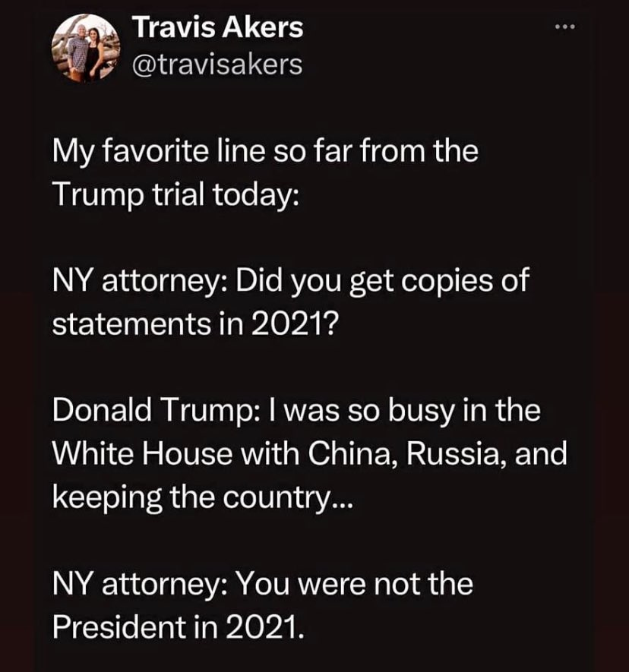Click the "statements in 2021?" line
629x672 pixels.
[x=195, y=324]
